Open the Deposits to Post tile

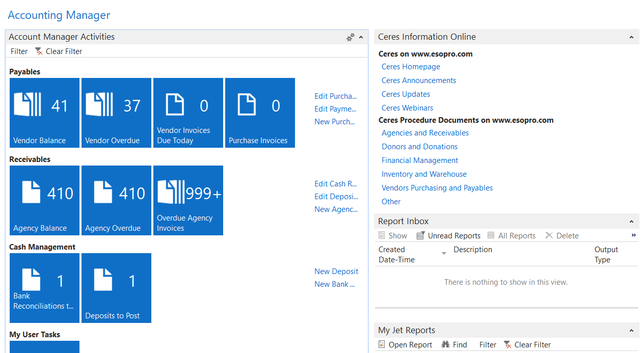(116, 288)
